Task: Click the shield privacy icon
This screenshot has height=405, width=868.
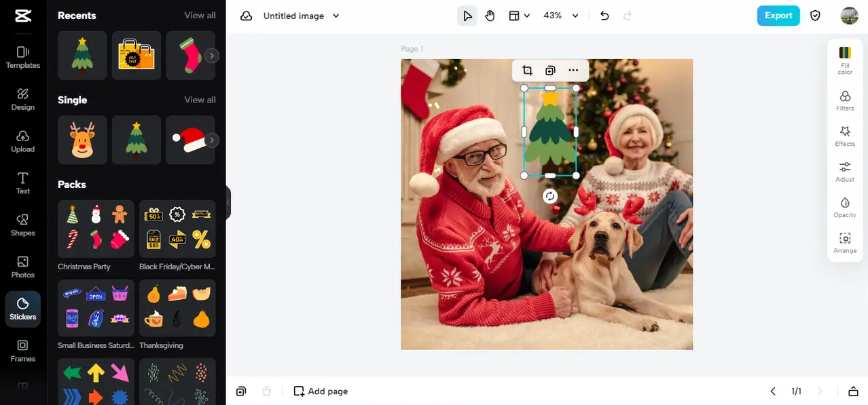Action: click(x=816, y=16)
